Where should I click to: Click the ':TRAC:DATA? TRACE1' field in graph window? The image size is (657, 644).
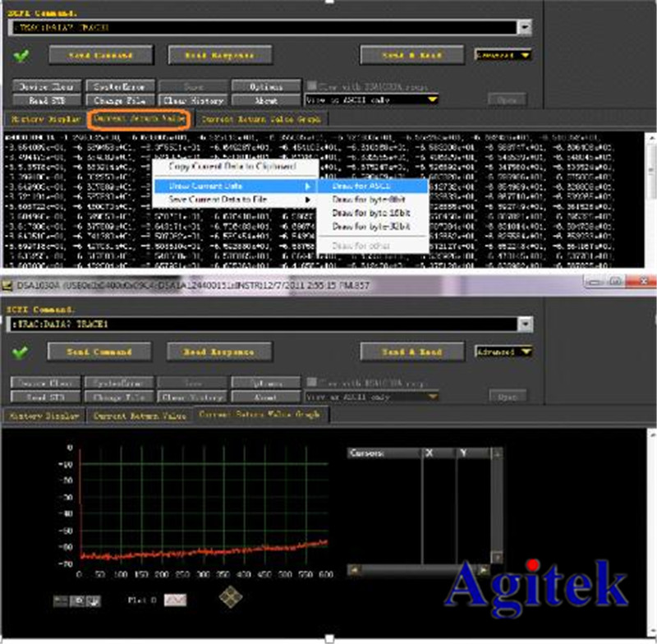click(263, 324)
